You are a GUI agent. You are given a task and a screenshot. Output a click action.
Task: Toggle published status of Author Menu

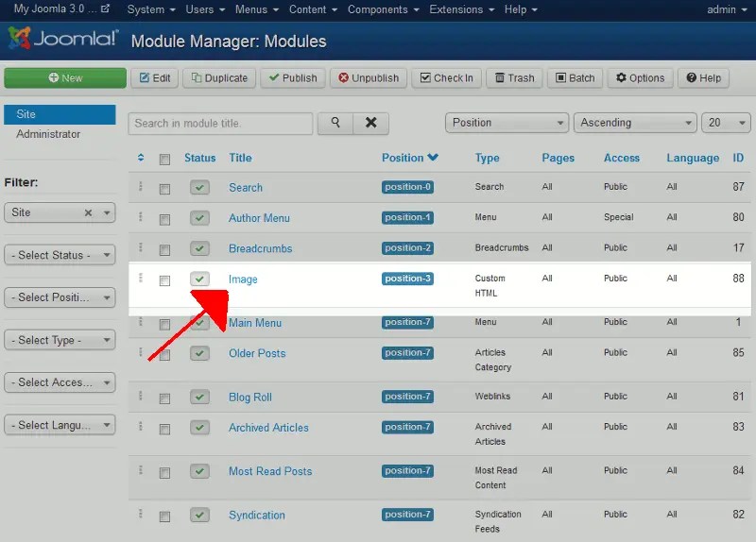[199, 218]
